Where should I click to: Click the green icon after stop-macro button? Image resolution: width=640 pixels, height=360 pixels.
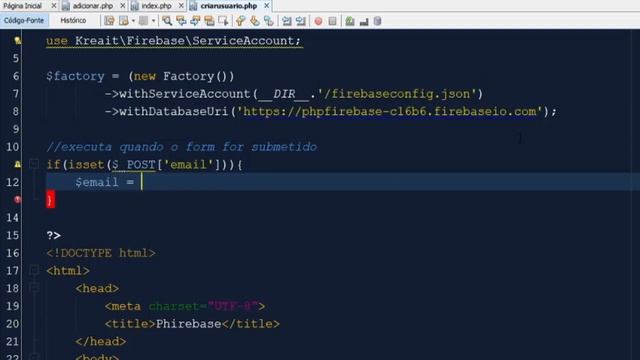350,21
